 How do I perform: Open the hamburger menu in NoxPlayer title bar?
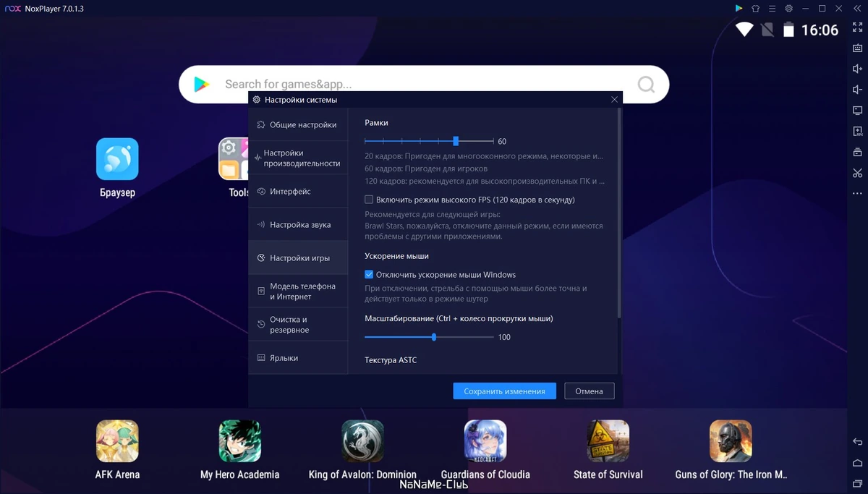click(772, 9)
